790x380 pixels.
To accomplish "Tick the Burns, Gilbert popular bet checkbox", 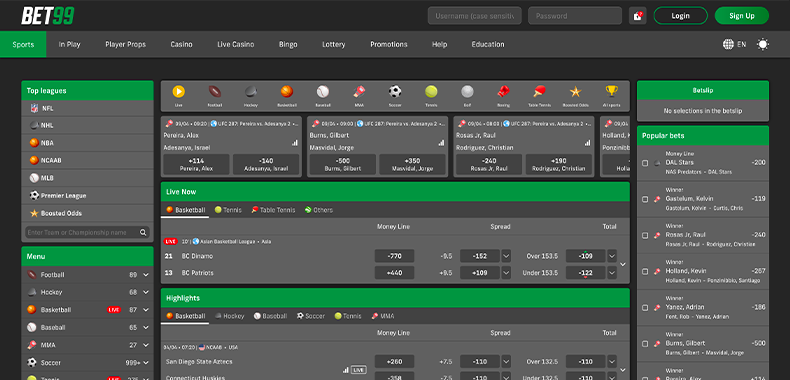I will pos(645,344).
